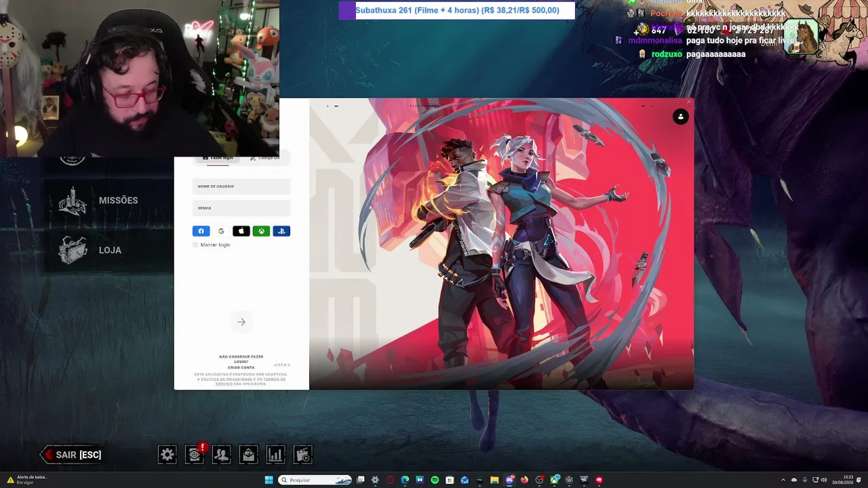The width and height of the screenshot is (868, 488).
Task: Sign in with the Google button
Action: tap(221, 231)
